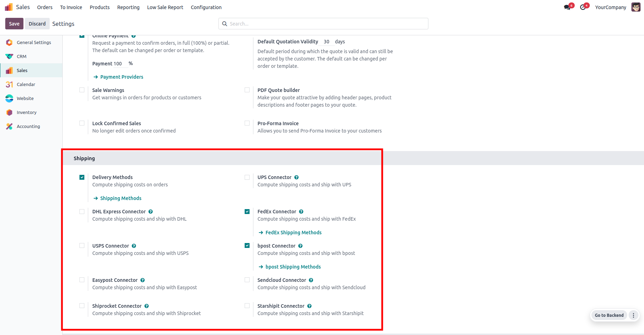Click the Sendcloud Connector help icon

pyautogui.click(x=311, y=280)
